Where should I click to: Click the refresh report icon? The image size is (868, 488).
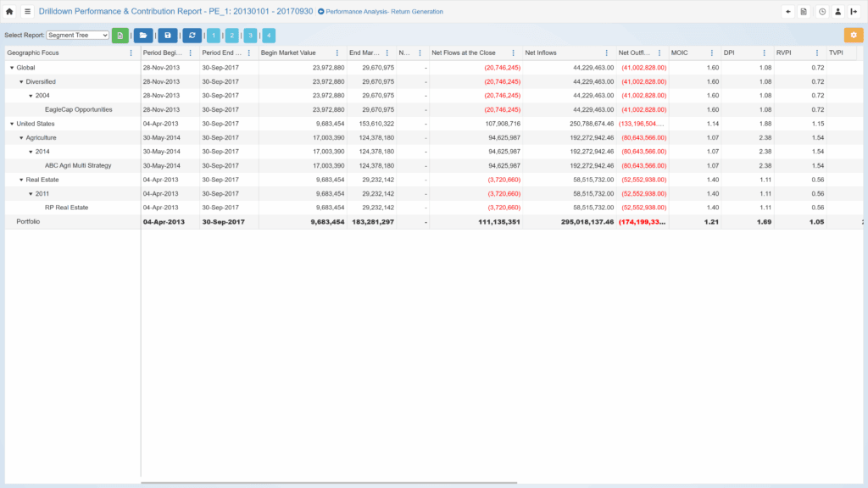click(193, 36)
